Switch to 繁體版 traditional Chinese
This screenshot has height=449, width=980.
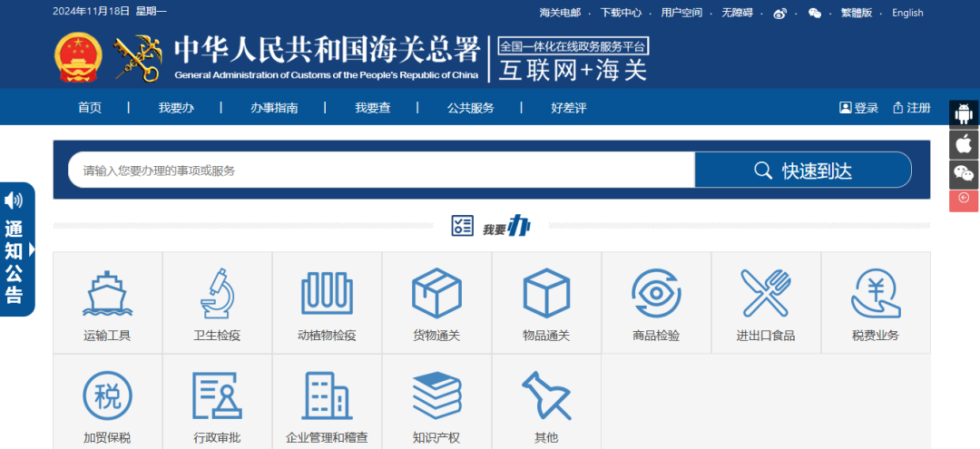tap(857, 13)
